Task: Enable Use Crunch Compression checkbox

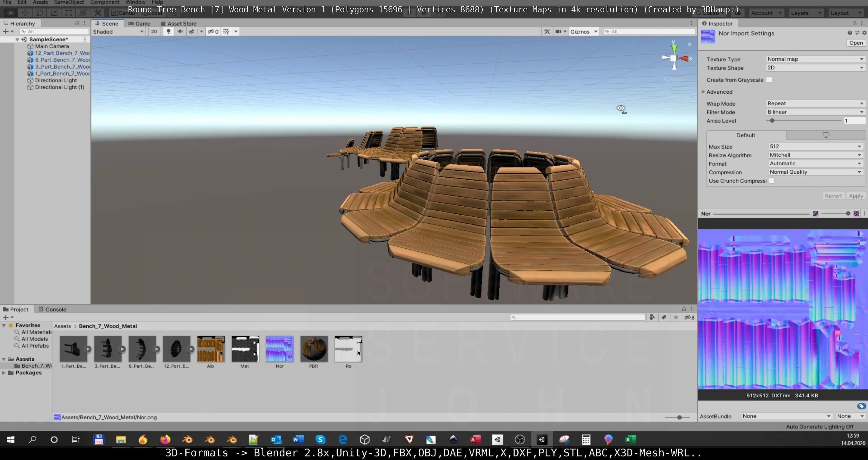Action: pyautogui.click(x=771, y=181)
